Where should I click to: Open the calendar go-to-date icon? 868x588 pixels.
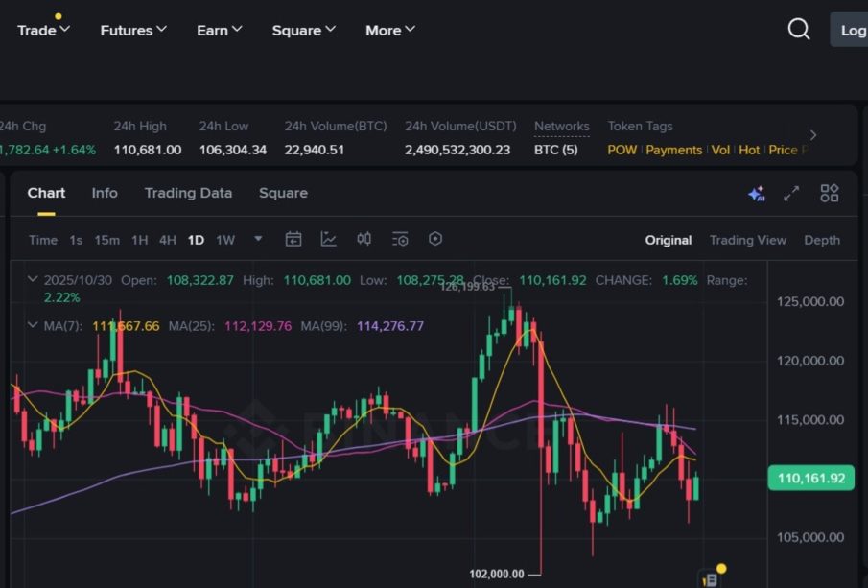[x=293, y=240]
